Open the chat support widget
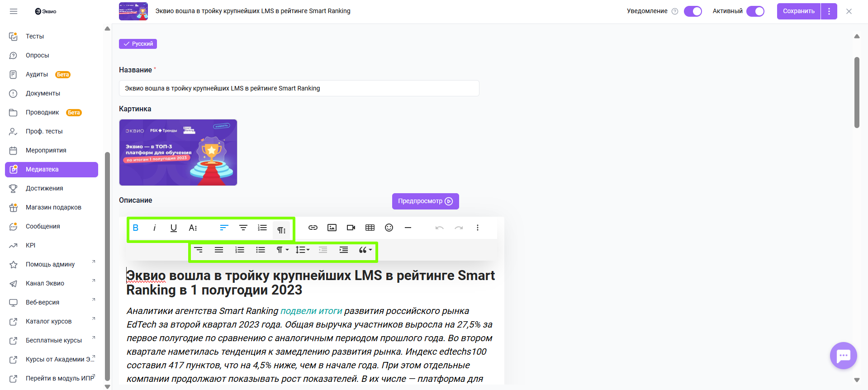This screenshot has height=390, width=868. click(844, 356)
